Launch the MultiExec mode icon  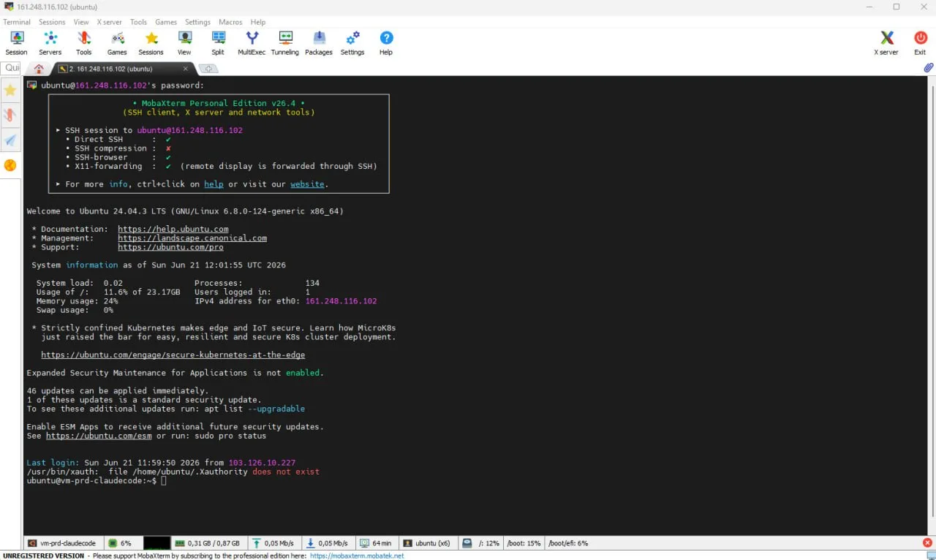(252, 43)
